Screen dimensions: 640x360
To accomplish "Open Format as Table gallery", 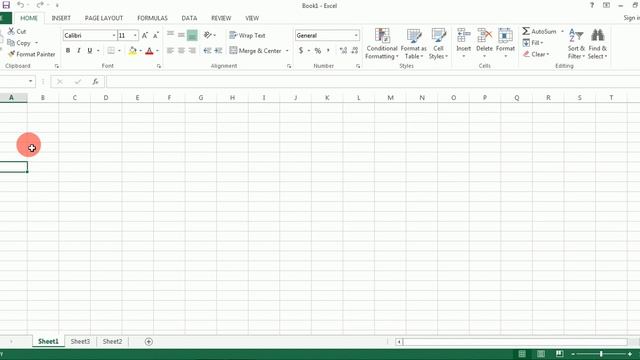I will tap(413, 44).
